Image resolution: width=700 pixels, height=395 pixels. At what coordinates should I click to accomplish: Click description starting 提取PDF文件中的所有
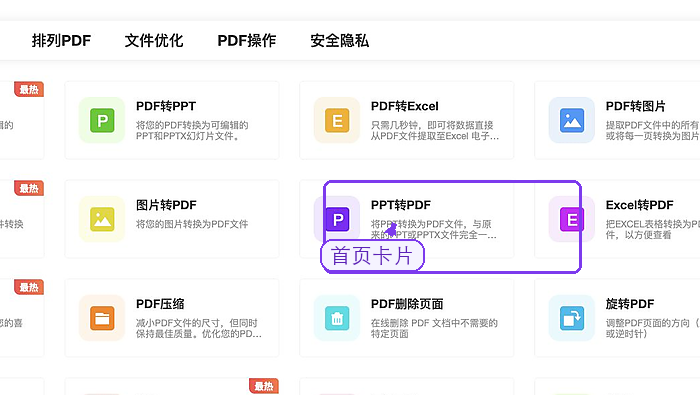tap(652, 130)
